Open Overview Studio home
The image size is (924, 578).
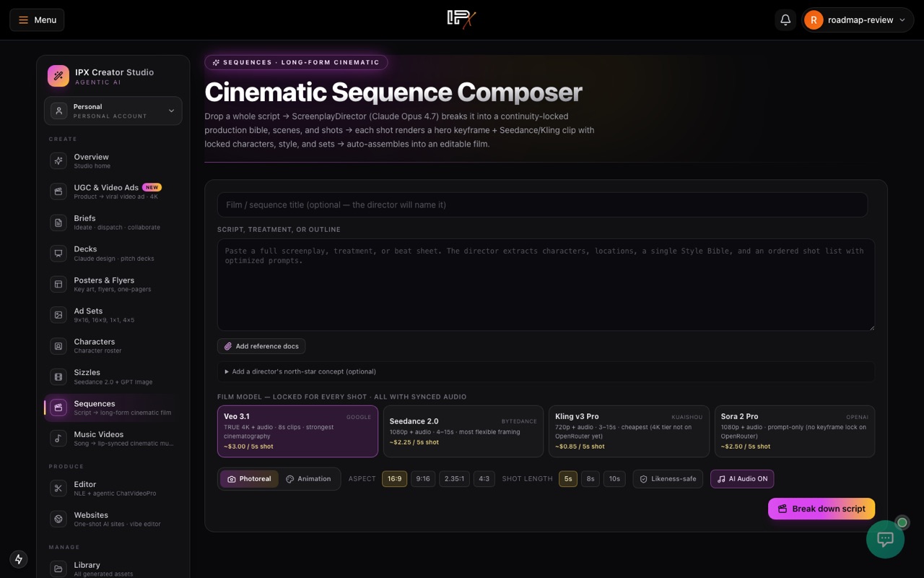[x=113, y=160]
